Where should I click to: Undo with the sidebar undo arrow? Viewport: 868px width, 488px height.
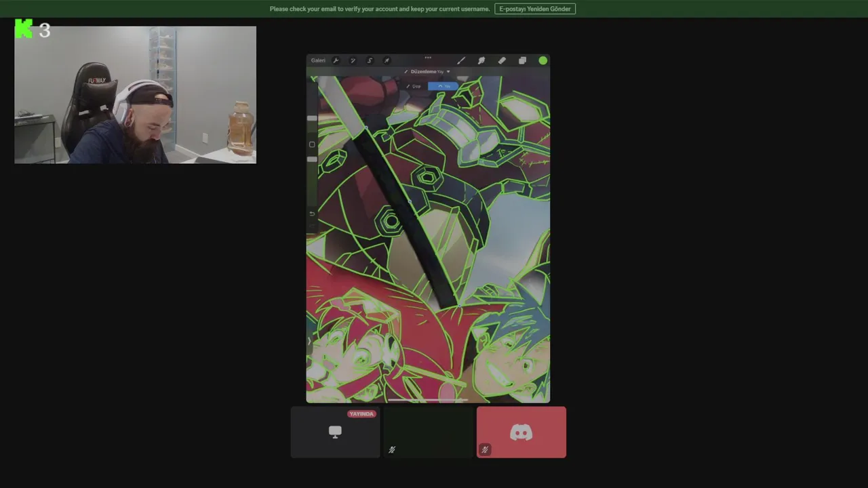coord(312,213)
